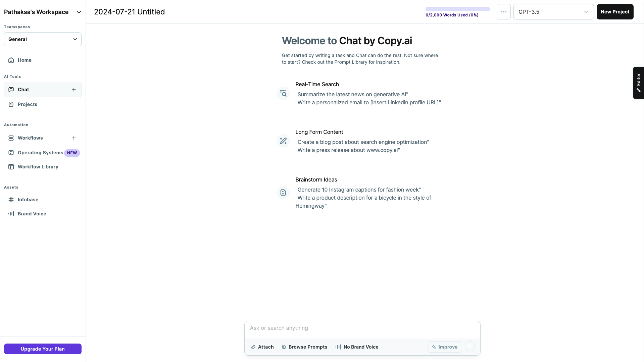Open Operating Systems in the sidebar
The image size is (644, 362).
[40, 153]
